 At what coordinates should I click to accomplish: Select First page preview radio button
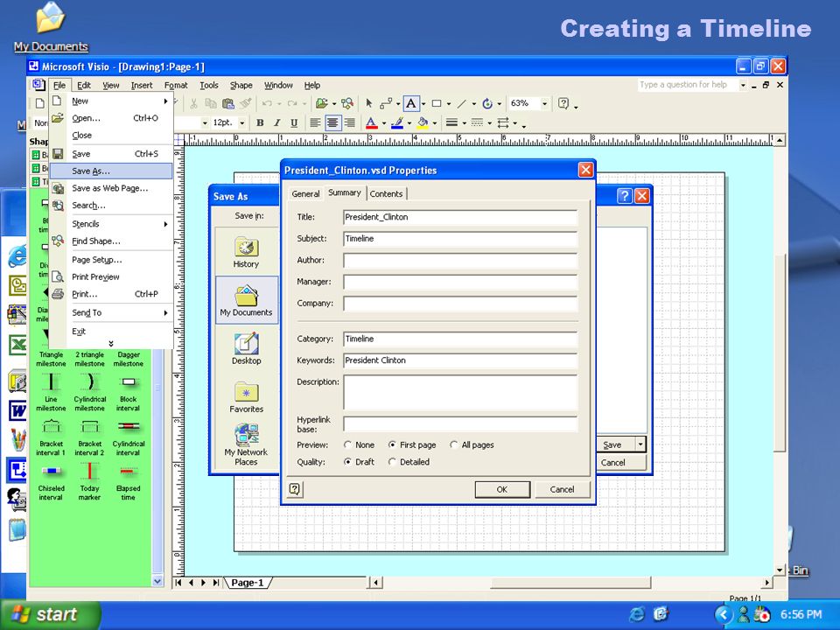tap(392, 444)
